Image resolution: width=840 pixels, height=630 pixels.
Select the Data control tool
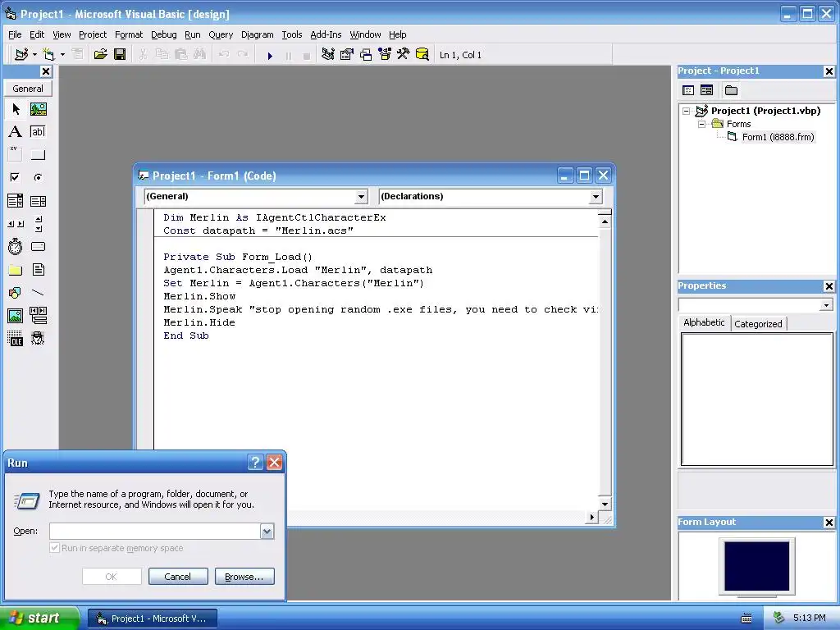(x=38, y=316)
